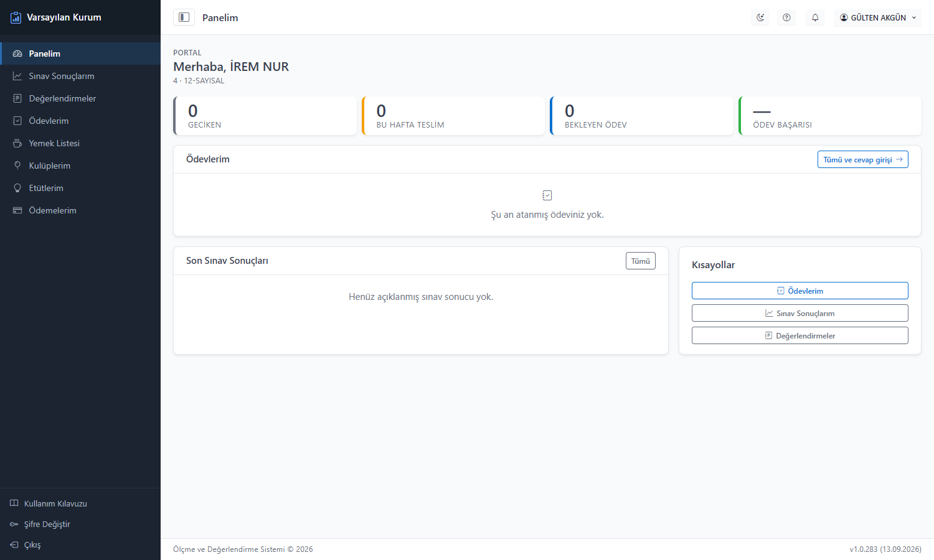Click the version text v1.0.283
934x560 pixels.
[885, 549]
